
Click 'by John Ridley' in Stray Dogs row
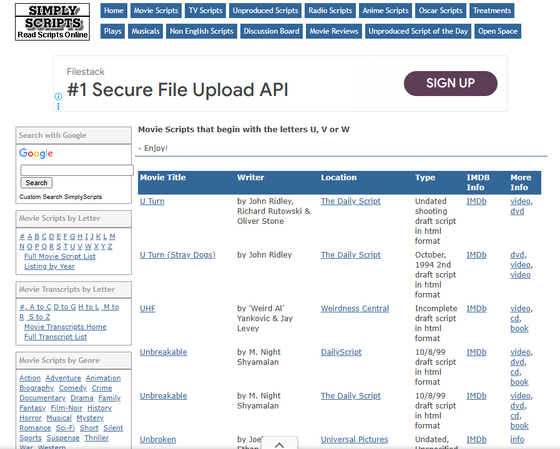click(x=264, y=255)
